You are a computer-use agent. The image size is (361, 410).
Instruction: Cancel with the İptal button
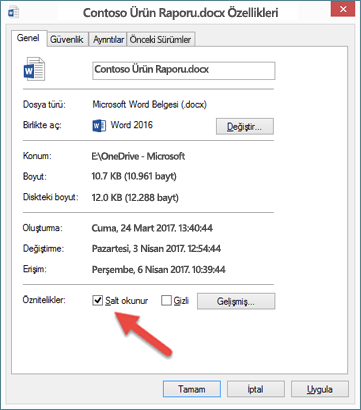[256, 389]
